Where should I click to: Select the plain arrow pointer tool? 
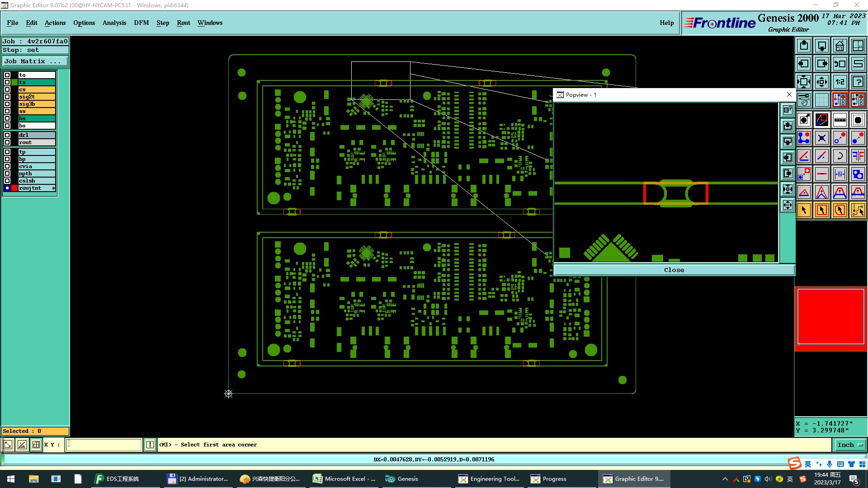804,210
